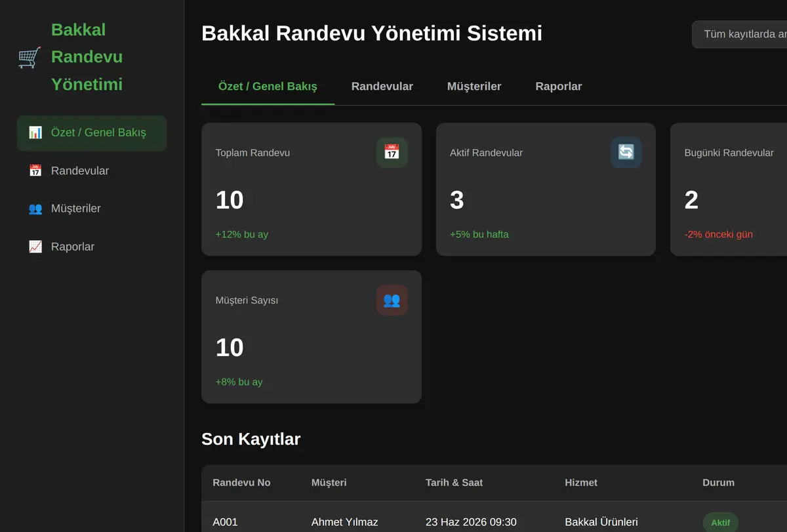Image resolution: width=787 pixels, height=532 pixels.
Task: Sort by Randevu No column header
Action: click(241, 483)
